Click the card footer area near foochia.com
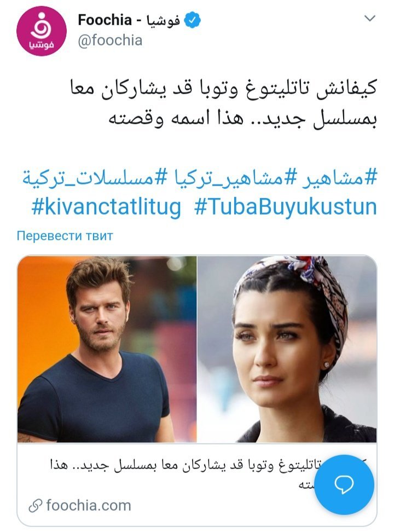This screenshot has height=532, width=394. (197, 506)
